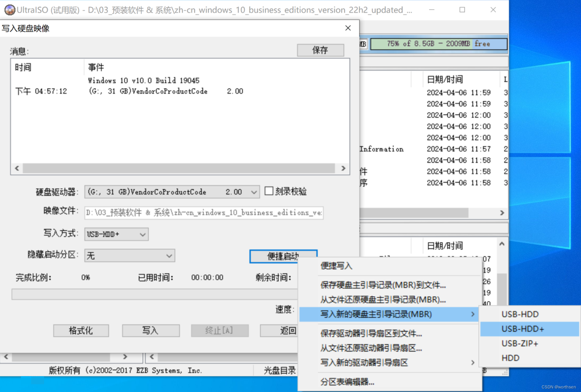Open 写入新的驱动器引导扇区 submenu
Image resolution: width=581 pixels, height=392 pixels.
tap(389, 363)
